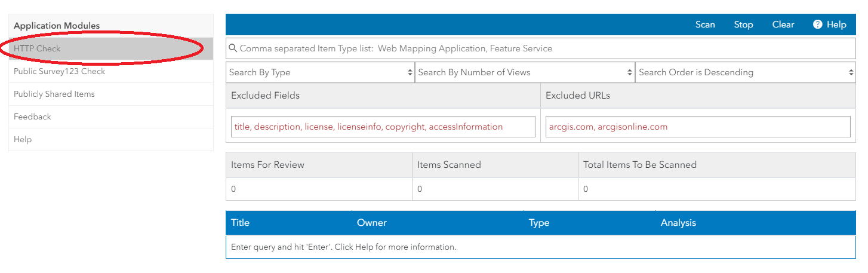Click the search magnifier icon
Viewport: 868px width, 273px height.
click(233, 48)
